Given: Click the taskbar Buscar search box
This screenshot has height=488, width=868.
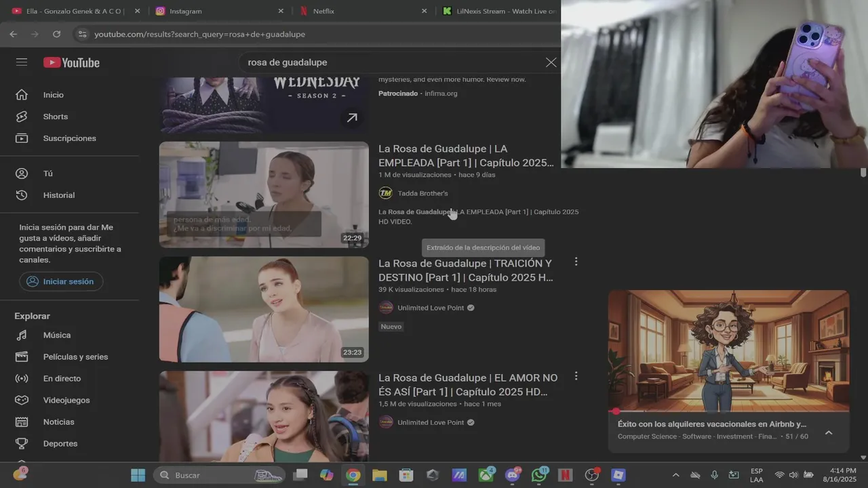Looking at the screenshot, I should point(220,475).
